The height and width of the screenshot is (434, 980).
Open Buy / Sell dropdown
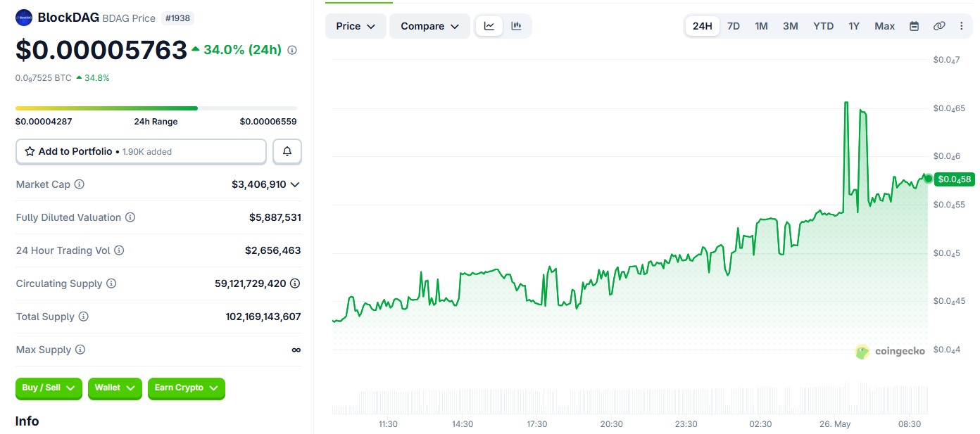(49, 388)
